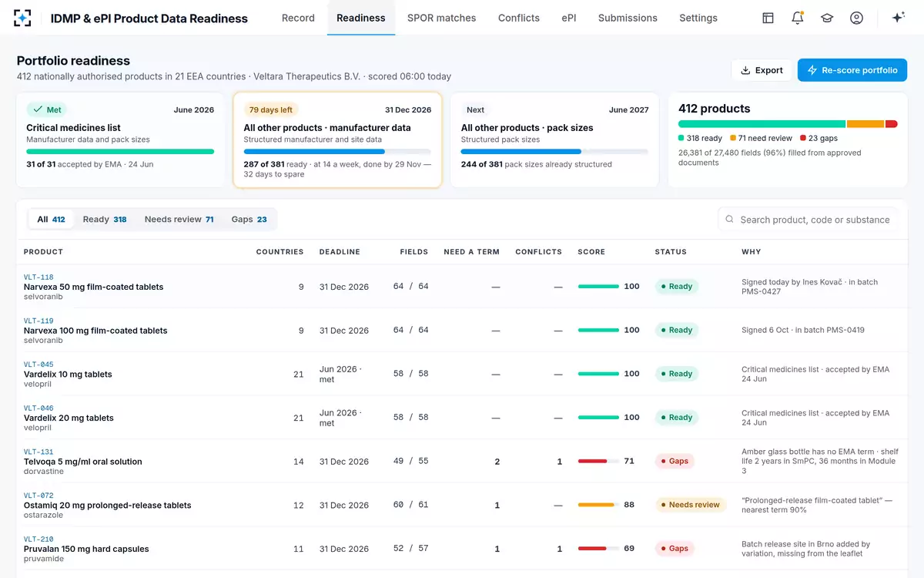
Task: Click Re-score portfolio button
Action: pos(852,70)
